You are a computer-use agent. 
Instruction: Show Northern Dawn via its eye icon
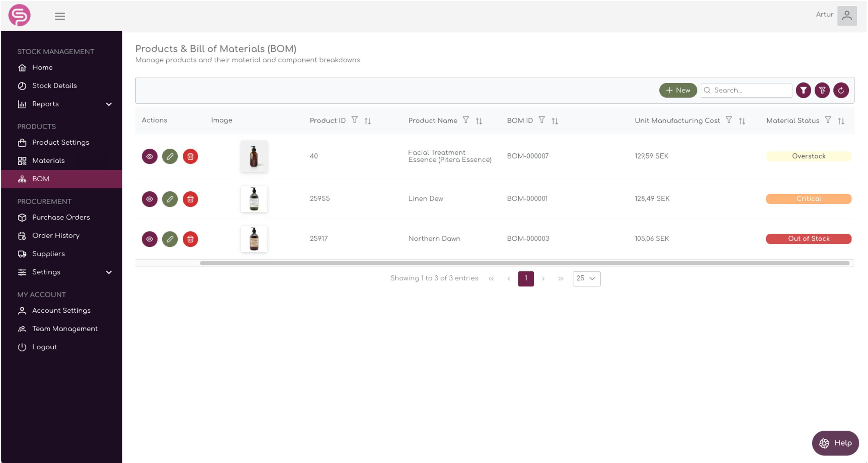click(x=150, y=239)
